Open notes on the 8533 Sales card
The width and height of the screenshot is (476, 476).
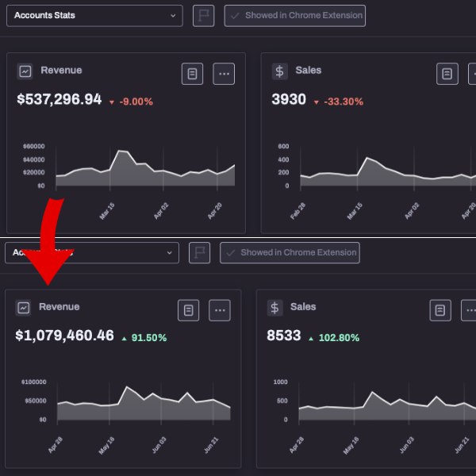click(x=440, y=310)
